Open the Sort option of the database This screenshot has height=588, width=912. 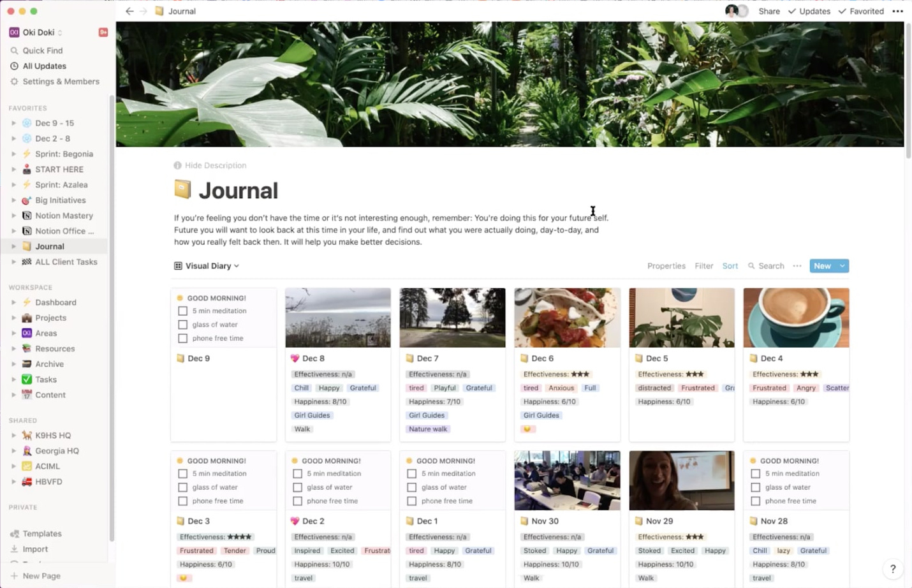pyautogui.click(x=730, y=266)
